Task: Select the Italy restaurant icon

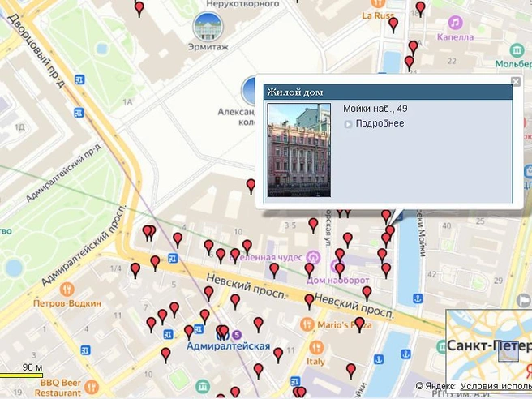Action: [316, 347]
